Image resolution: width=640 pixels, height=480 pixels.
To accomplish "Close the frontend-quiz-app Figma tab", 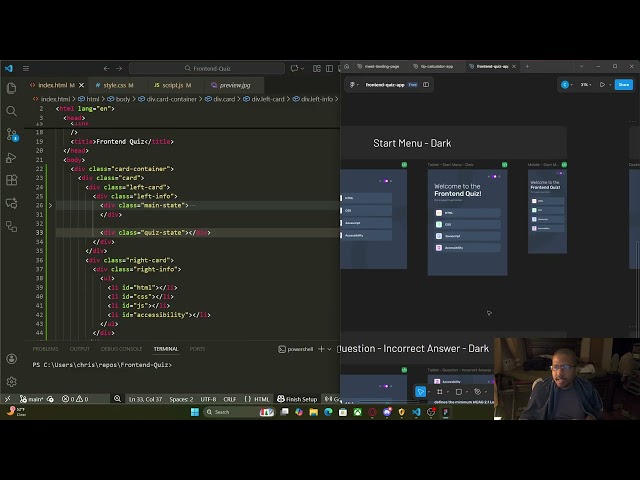I will click(x=514, y=66).
